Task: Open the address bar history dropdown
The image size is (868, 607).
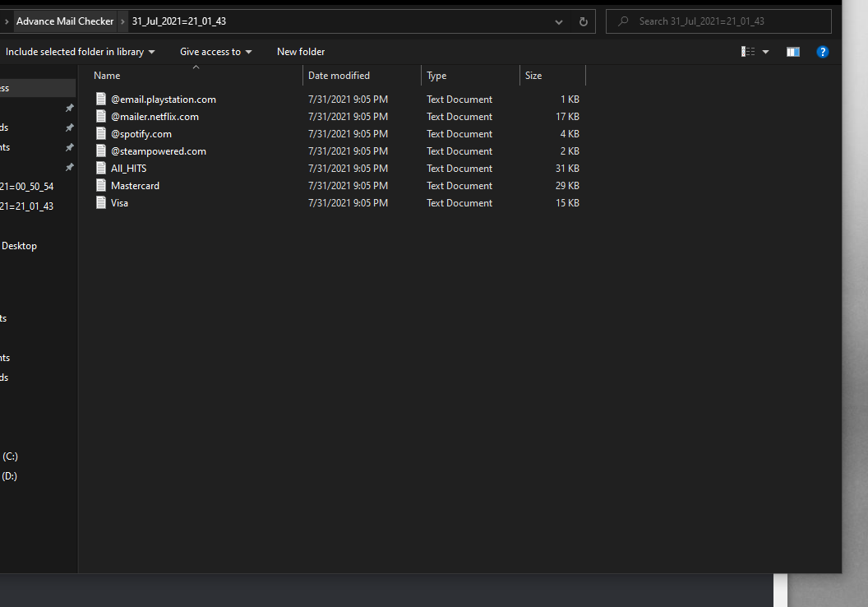Action: click(559, 21)
